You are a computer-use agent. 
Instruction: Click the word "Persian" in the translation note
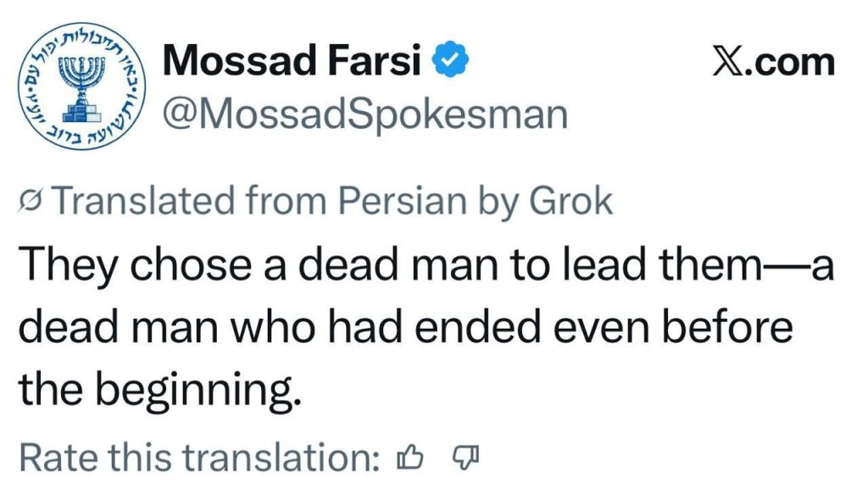[402, 202]
